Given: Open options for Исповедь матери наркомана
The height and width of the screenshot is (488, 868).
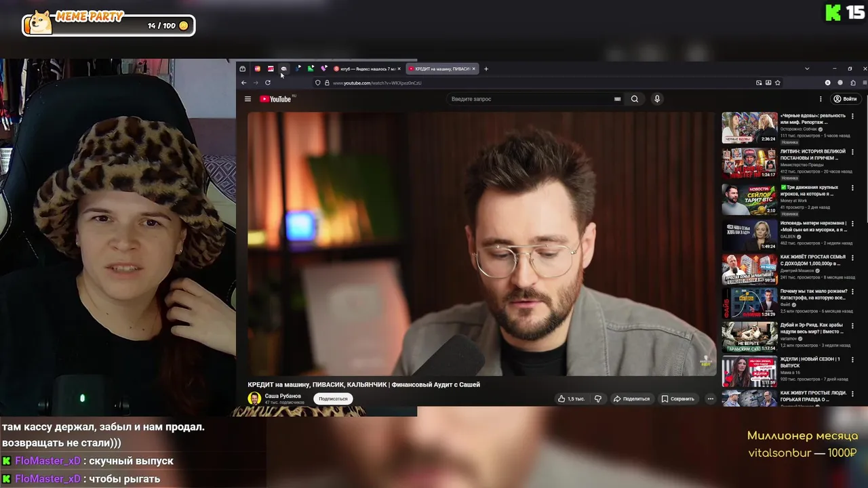Looking at the screenshot, I should (x=852, y=223).
